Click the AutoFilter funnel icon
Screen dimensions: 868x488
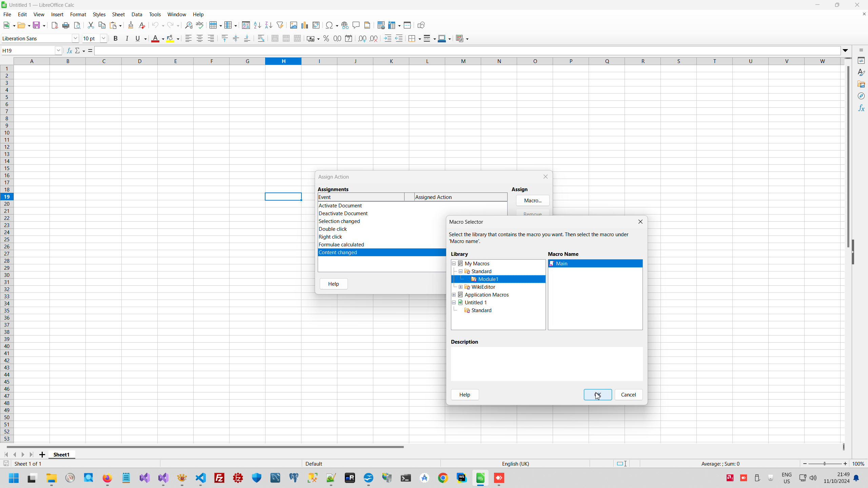coord(280,25)
